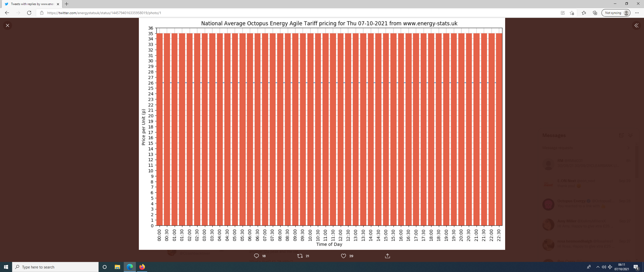Like the tweet with the heart icon
Screen dimensions: 644x272
343,256
